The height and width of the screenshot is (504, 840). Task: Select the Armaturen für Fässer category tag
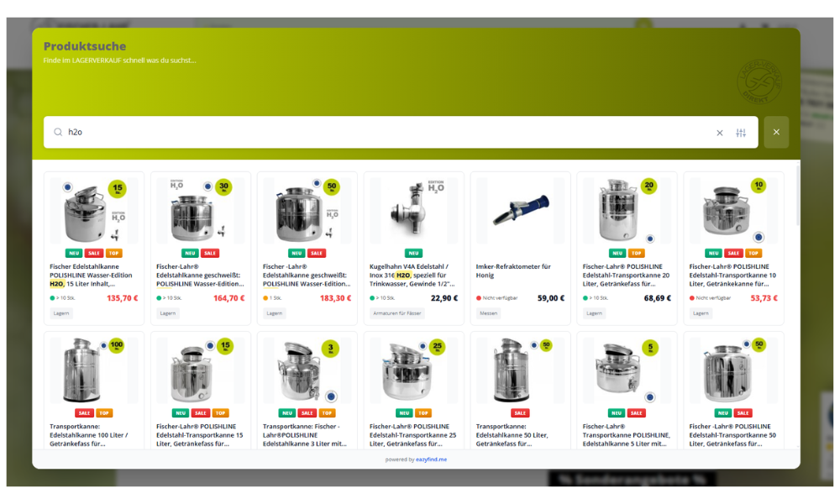pyautogui.click(x=398, y=313)
